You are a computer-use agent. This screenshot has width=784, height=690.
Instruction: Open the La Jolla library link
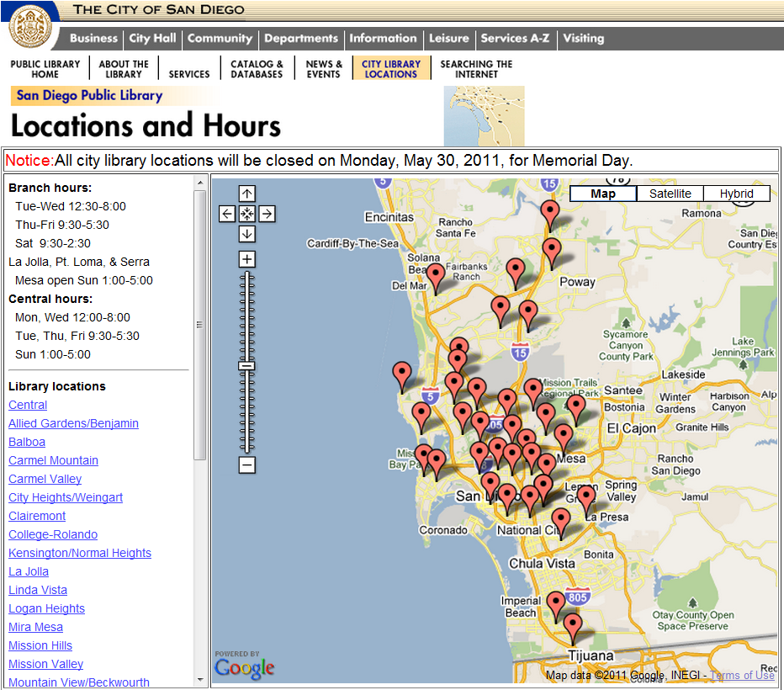pyautogui.click(x=29, y=571)
